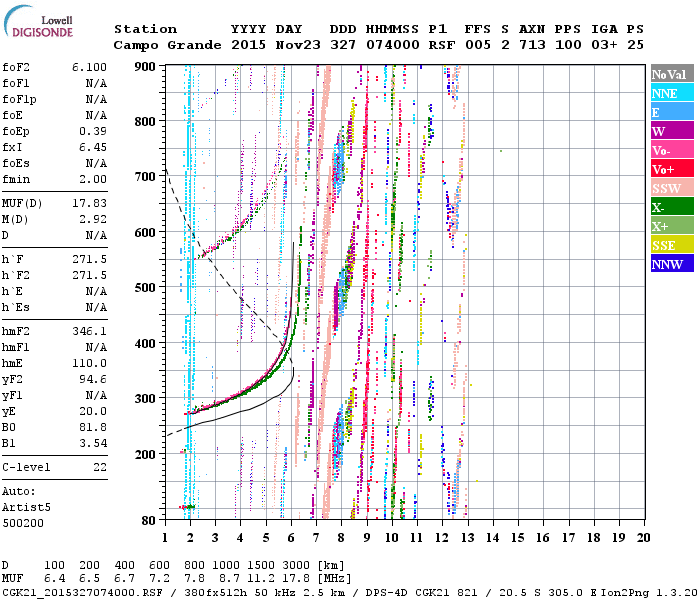Click the B1 value 3.54
The width and height of the screenshot is (700, 600).
point(93,443)
